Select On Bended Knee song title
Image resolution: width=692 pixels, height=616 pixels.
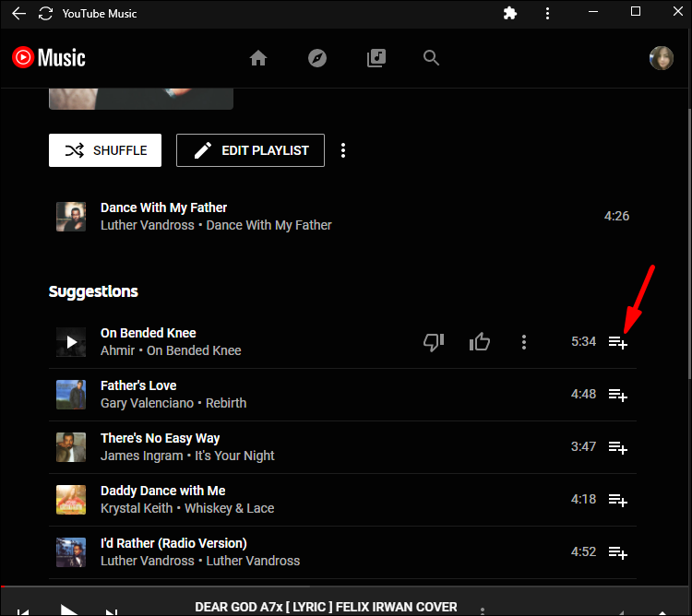coord(149,333)
